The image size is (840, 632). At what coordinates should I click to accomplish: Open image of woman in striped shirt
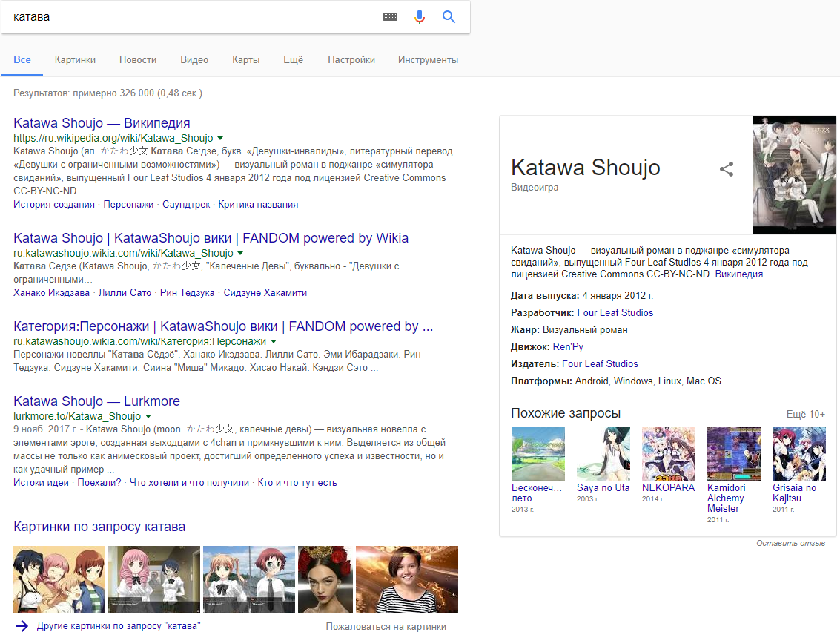coord(406,579)
